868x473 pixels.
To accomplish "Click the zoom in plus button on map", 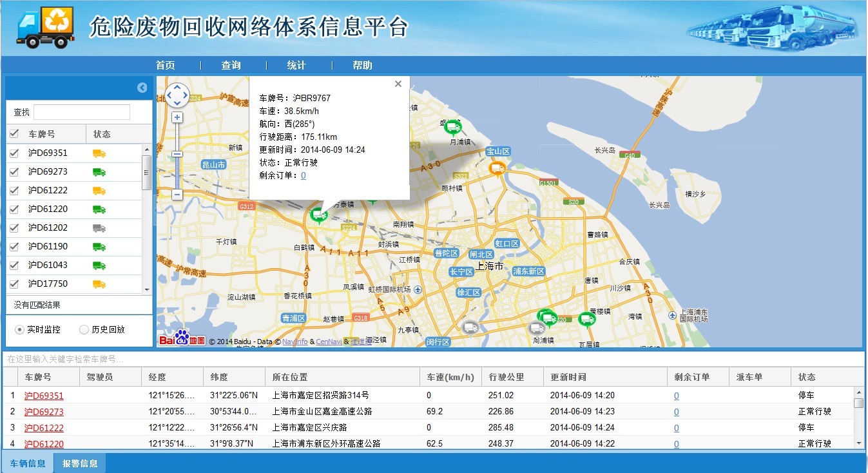I will coord(177,117).
